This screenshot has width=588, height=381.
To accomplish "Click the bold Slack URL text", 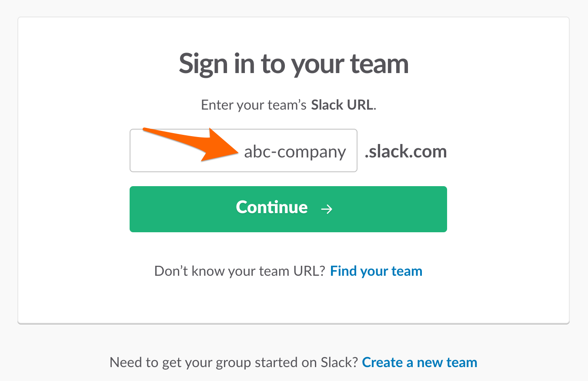I will 342,104.
